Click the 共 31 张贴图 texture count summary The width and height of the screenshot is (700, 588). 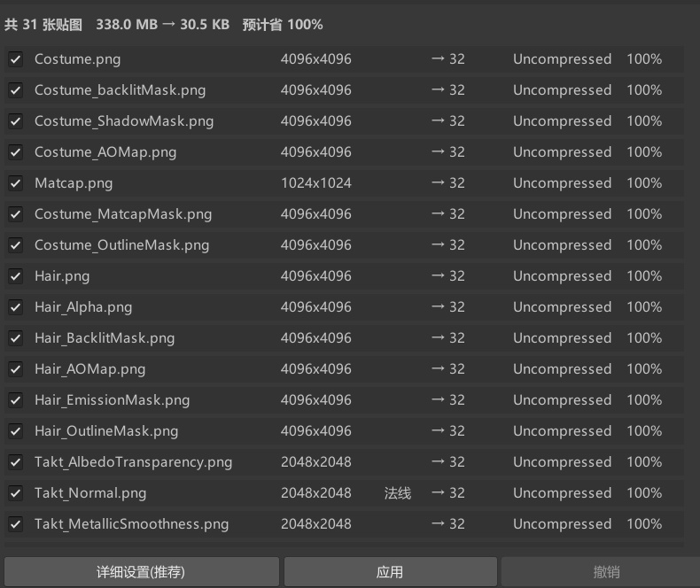pos(43,25)
